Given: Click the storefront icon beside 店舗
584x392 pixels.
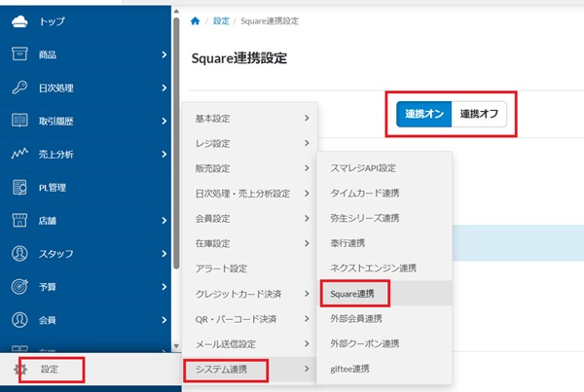Looking at the screenshot, I should (x=19, y=221).
